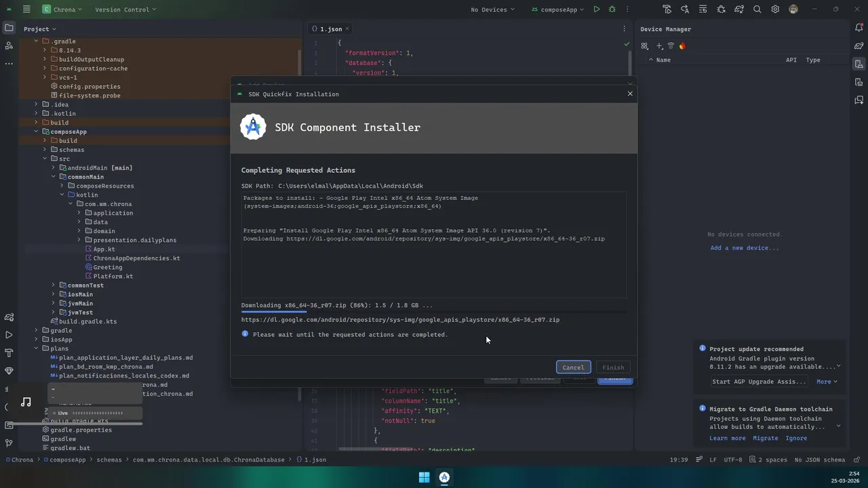Open the gem icon tool window on left sidebar
Viewport: 868px width, 488px height.
[9, 371]
